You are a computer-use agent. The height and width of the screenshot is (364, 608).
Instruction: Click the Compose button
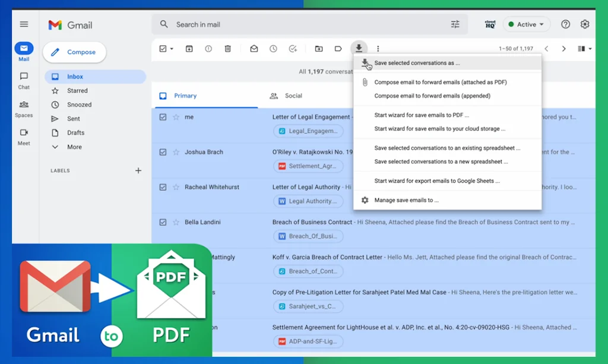[74, 52]
